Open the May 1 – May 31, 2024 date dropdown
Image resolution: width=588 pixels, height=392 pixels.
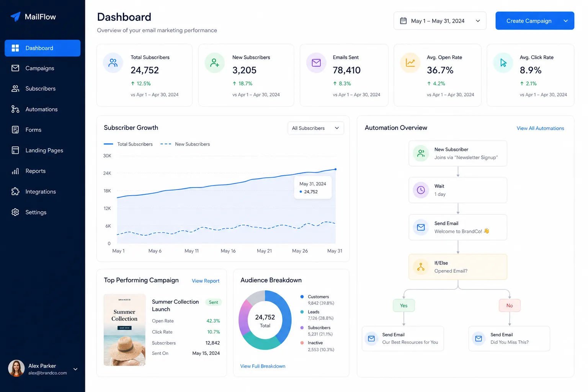[x=440, y=21]
